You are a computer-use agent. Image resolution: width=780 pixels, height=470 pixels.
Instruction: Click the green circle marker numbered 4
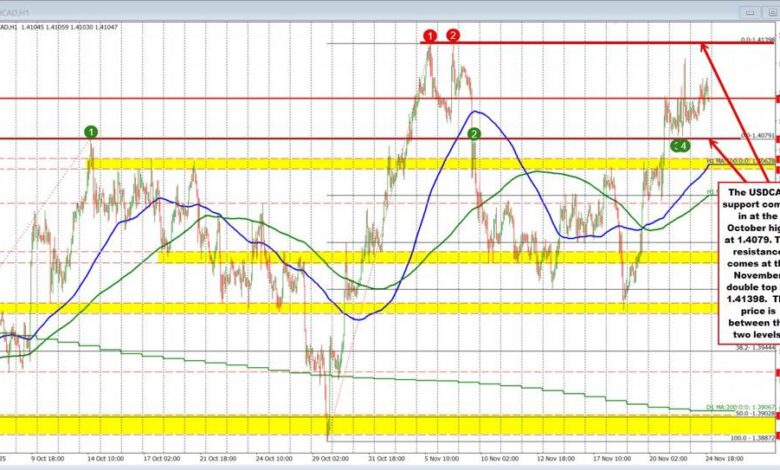[684, 146]
